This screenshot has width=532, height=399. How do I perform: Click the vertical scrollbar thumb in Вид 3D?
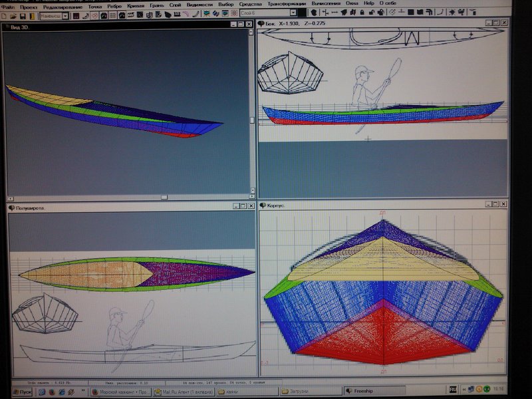[252, 120]
